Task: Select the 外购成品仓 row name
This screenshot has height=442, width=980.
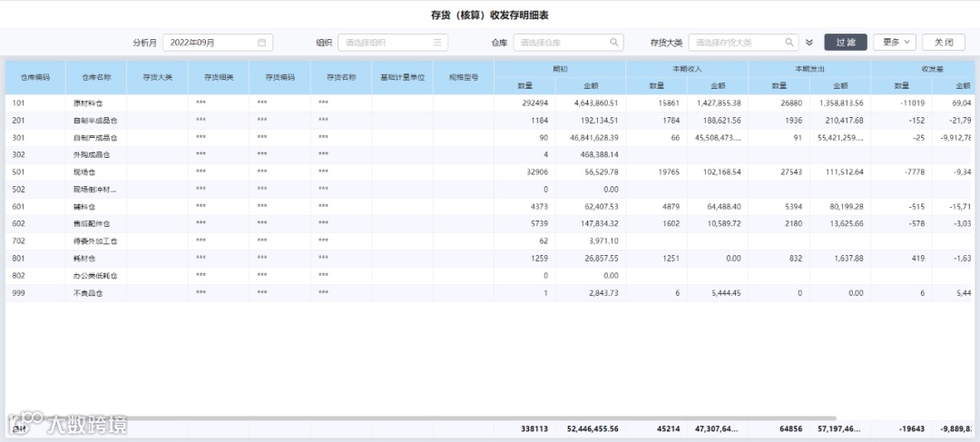Action: (x=92, y=154)
